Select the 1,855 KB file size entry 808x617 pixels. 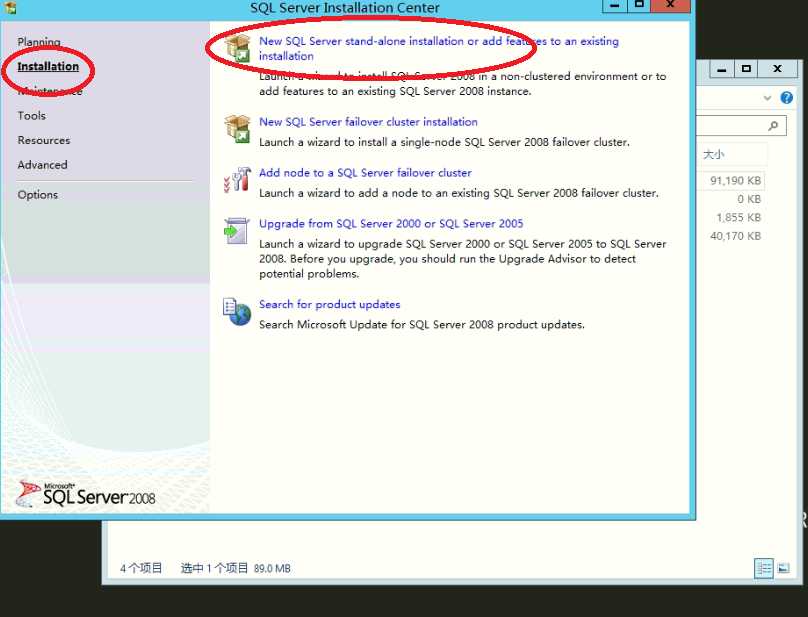click(x=738, y=218)
